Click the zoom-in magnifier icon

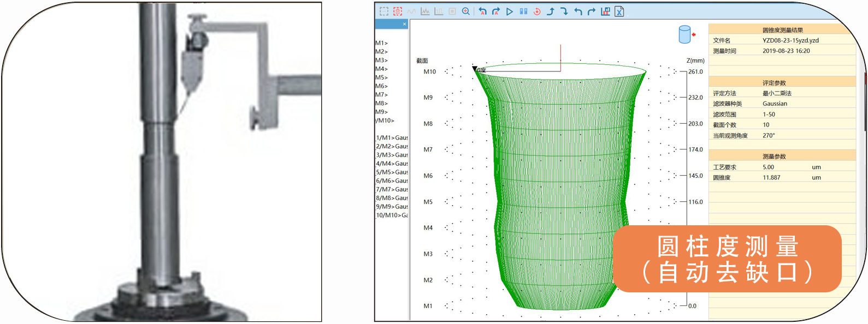click(x=466, y=11)
